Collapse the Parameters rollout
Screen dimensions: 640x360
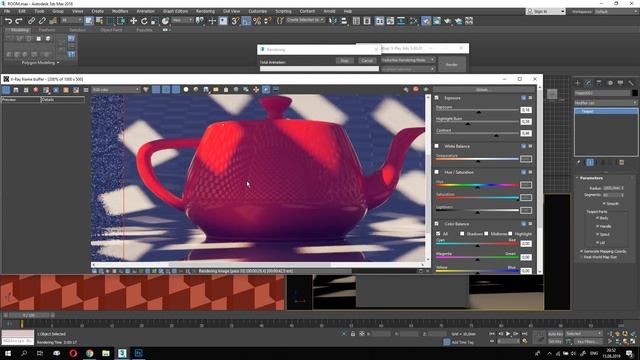[x=591, y=178]
